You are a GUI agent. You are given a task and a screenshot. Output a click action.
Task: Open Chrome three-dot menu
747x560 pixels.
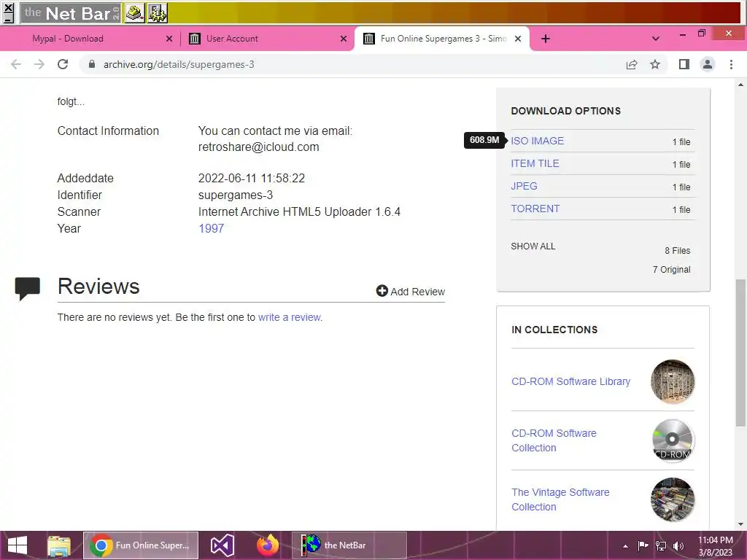click(x=731, y=64)
